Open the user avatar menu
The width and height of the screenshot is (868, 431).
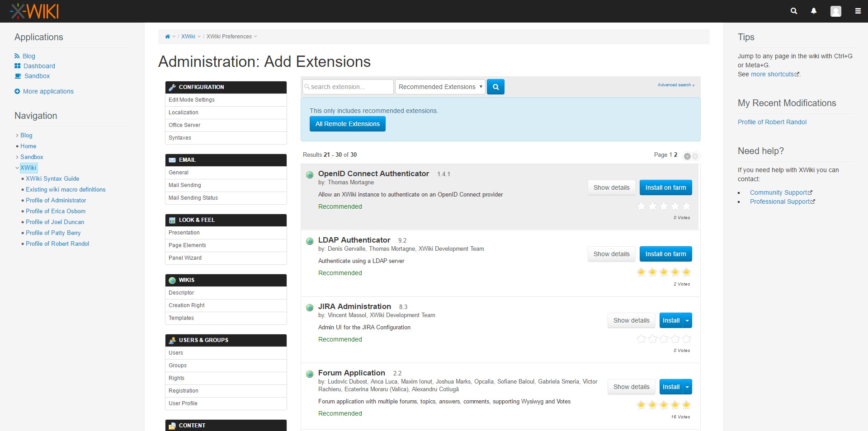click(x=835, y=11)
